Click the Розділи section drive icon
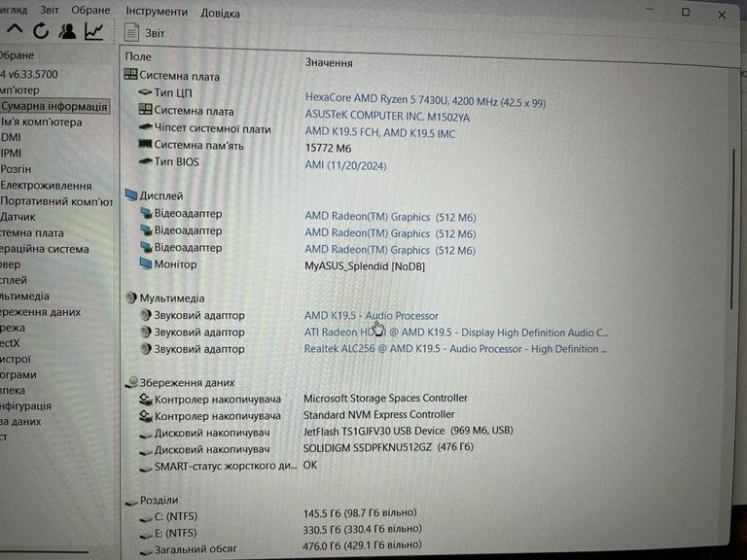Viewport: 747px width, 560px height. 131,502
